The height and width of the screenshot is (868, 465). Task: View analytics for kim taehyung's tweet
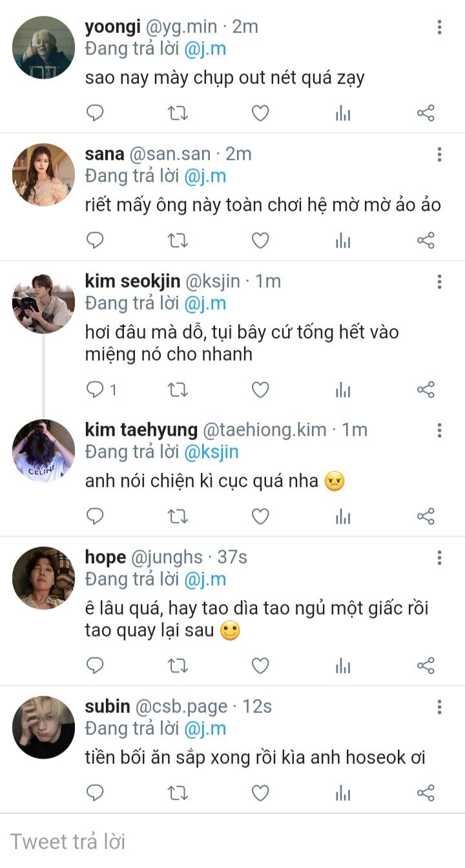(343, 516)
